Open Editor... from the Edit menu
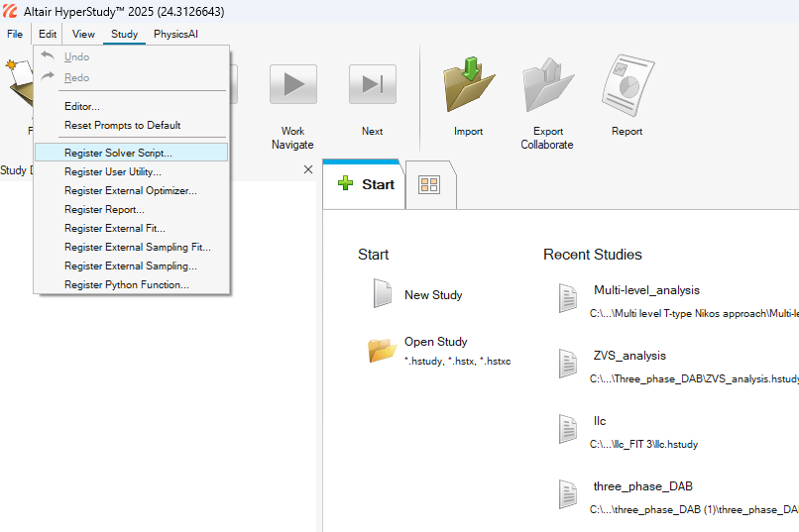Image resolution: width=799 pixels, height=532 pixels. pyautogui.click(x=132, y=106)
